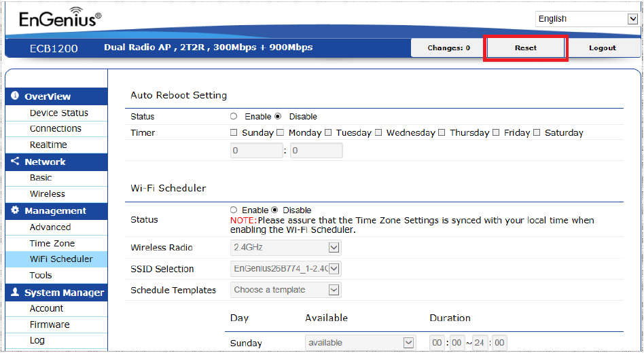Click the Changes: 0 button
The width and height of the screenshot is (644, 353).
[x=448, y=48]
